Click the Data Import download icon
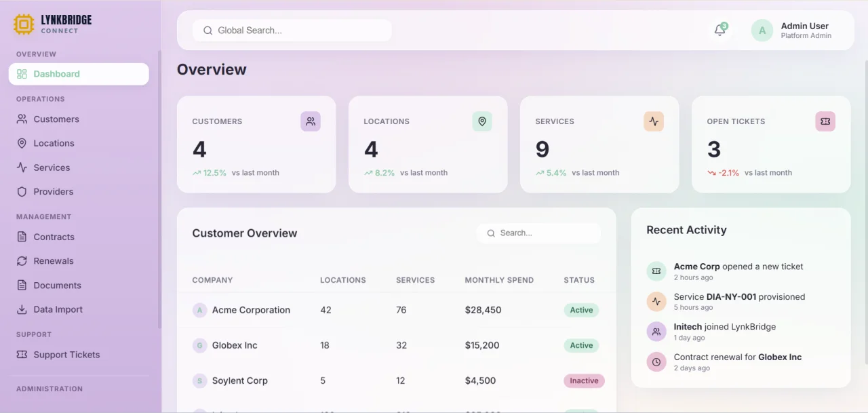Image resolution: width=868 pixels, height=413 pixels. [x=22, y=309]
